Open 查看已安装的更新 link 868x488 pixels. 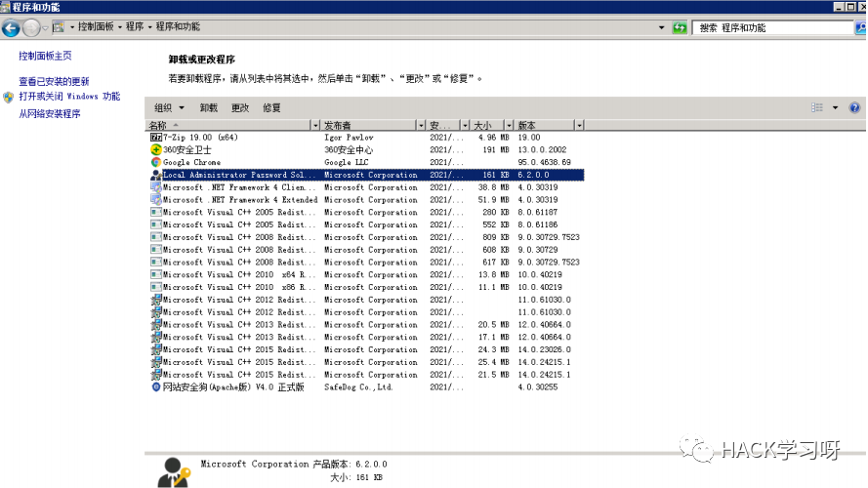(x=54, y=81)
